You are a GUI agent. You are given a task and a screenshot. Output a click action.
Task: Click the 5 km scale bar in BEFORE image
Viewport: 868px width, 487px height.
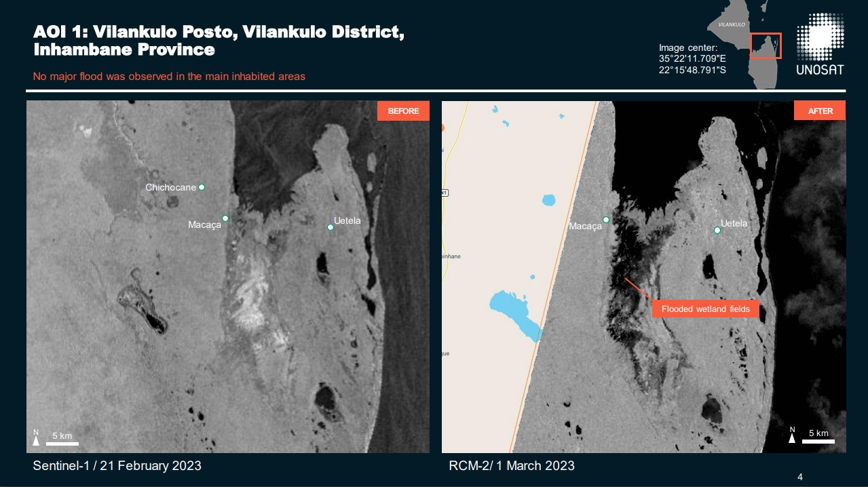tap(62, 443)
